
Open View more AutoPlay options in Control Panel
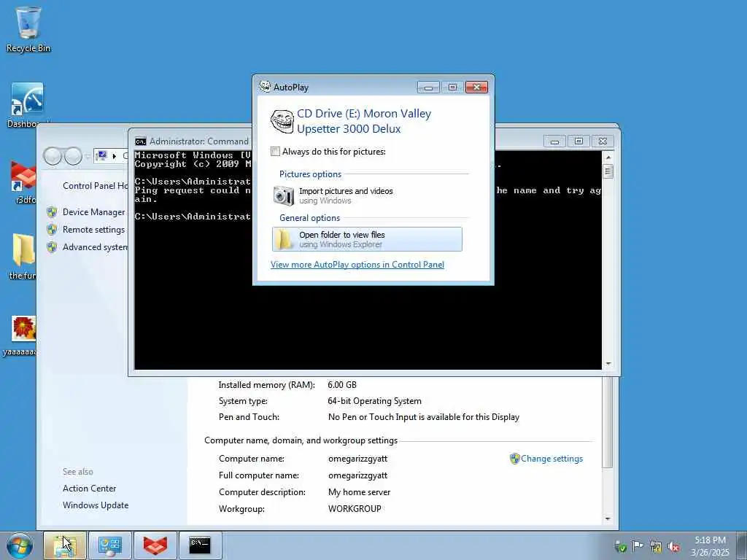click(x=357, y=265)
